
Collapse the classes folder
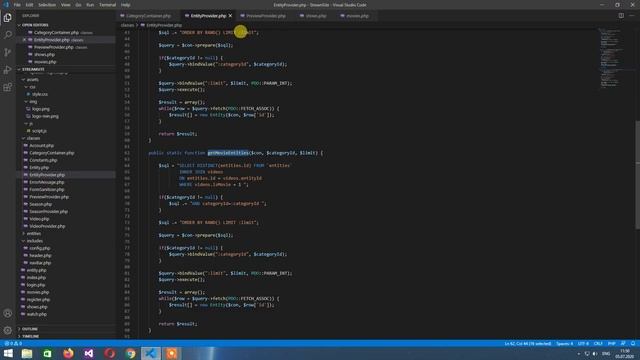(x=33, y=138)
